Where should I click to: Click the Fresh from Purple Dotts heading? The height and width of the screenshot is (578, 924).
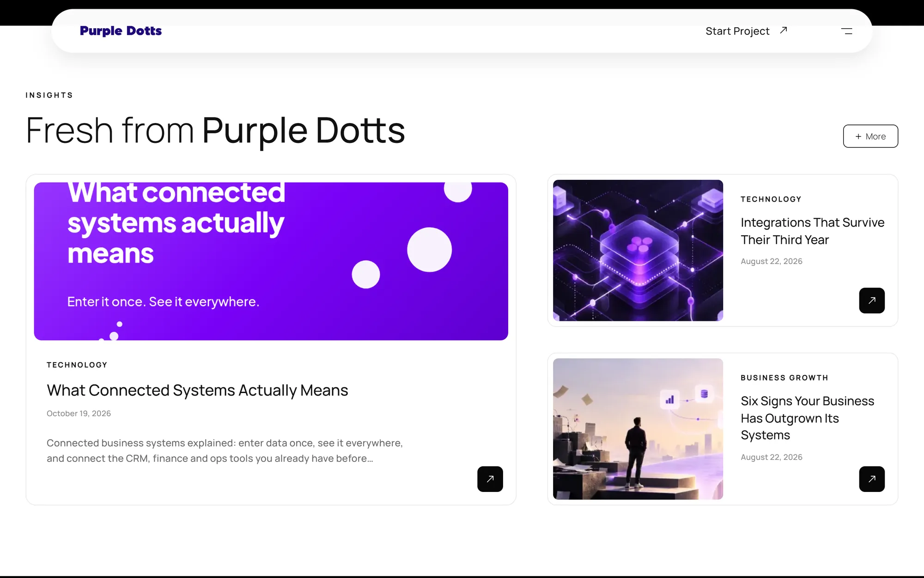pos(215,131)
